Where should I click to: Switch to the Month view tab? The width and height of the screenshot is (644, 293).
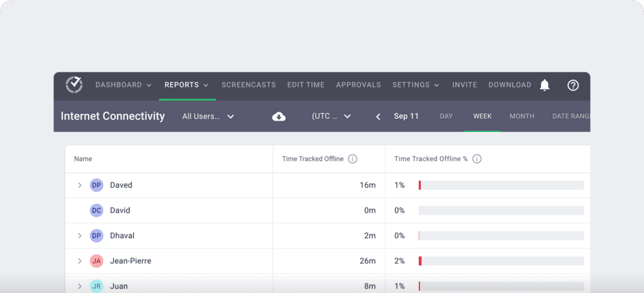[521, 116]
